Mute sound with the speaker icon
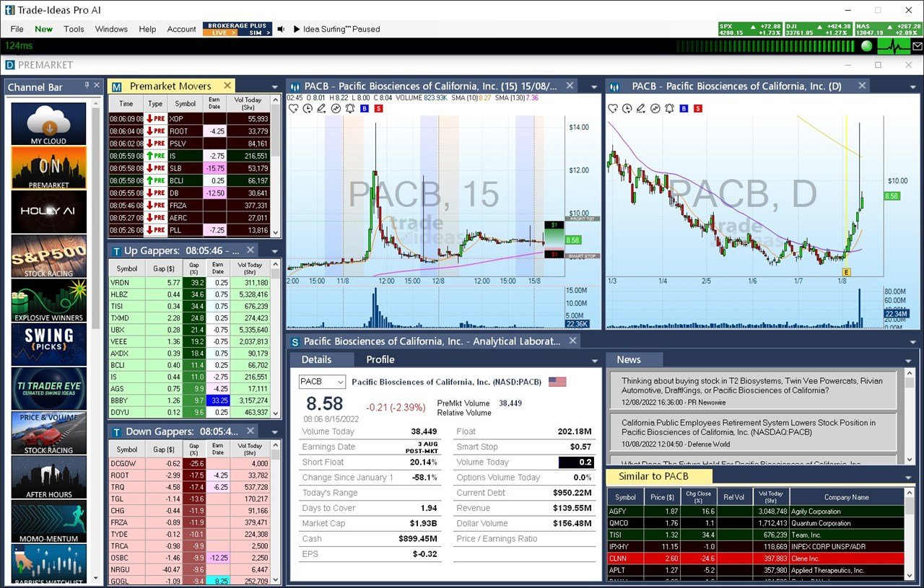The image size is (924, 588). click(281, 30)
